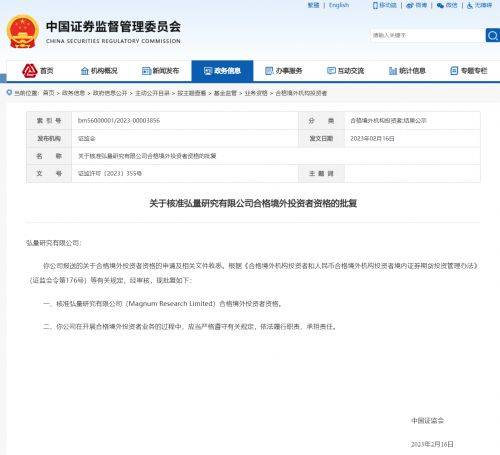The width and height of the screenshot is (500, 455).
Task: Open the 统计信息 navigation tab
Action: [x=407, y=71]
